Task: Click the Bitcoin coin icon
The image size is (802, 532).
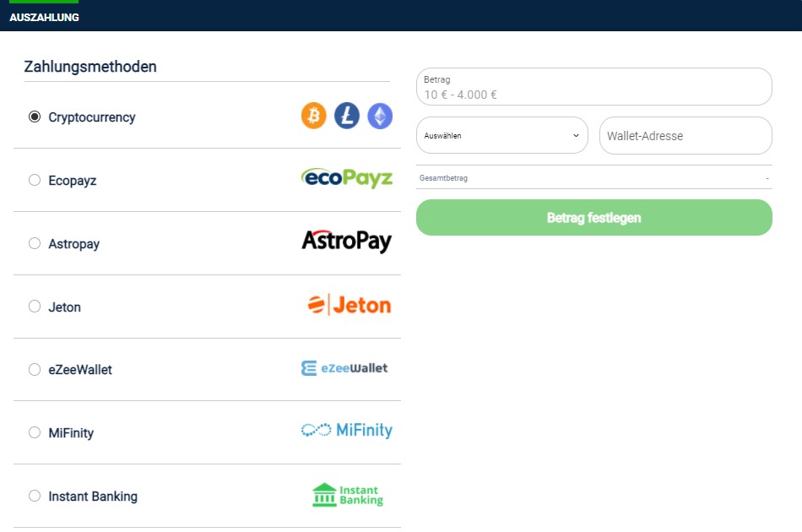Action: (x=313, y=116)
